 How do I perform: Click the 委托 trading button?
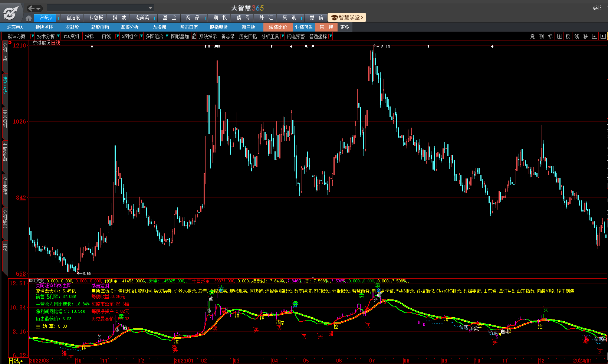pos(597,8)
